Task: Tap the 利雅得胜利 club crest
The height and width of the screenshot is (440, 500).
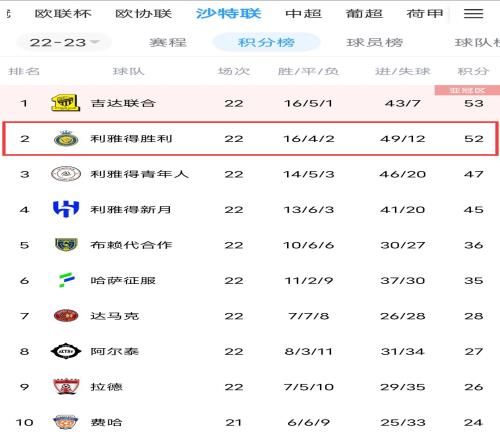Action: (x=66, y=139)
